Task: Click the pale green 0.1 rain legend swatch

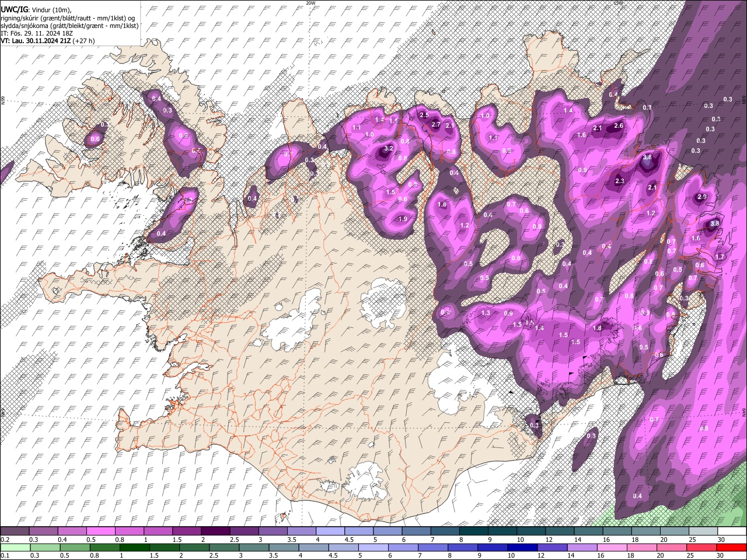Action: point(15,548)
